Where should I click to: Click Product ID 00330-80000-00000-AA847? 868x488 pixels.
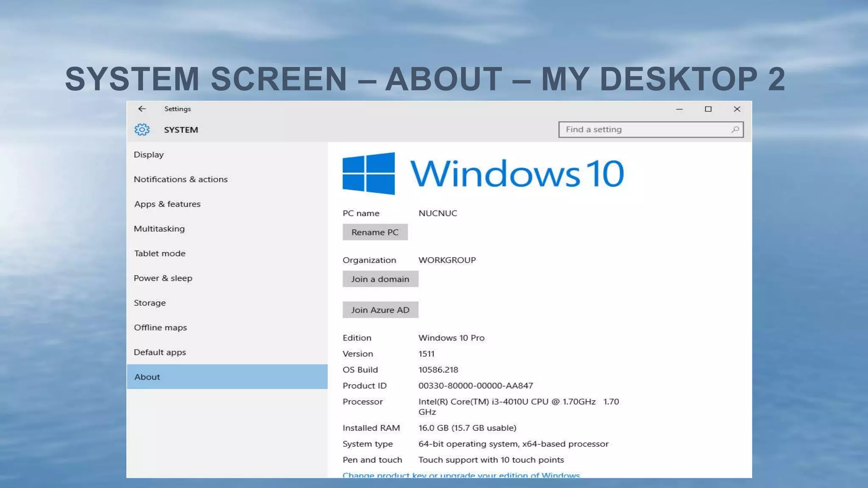click(476, 386)
